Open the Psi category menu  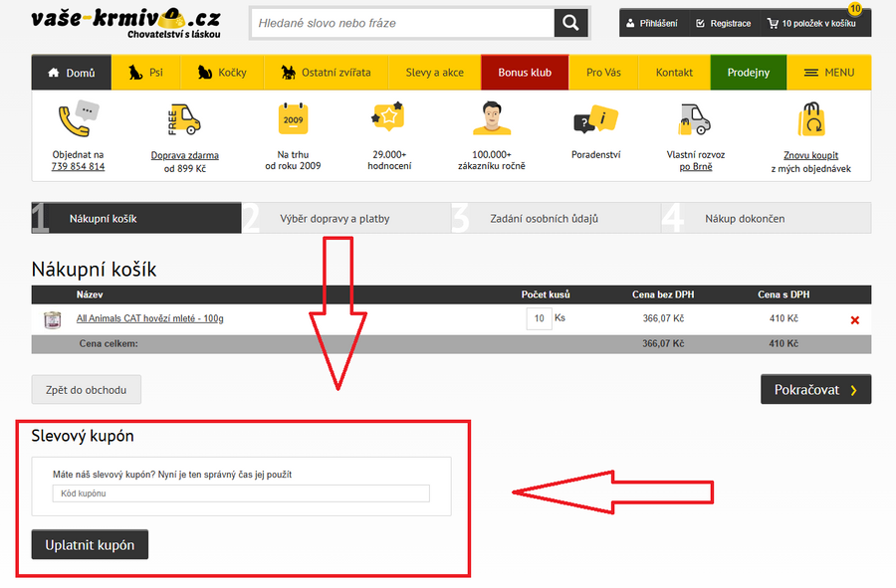point(145,73)
